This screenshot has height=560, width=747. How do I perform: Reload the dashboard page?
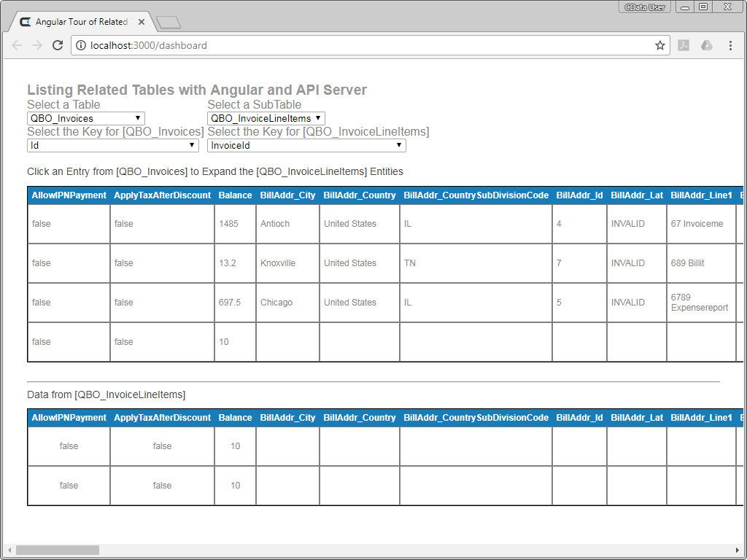58,45
